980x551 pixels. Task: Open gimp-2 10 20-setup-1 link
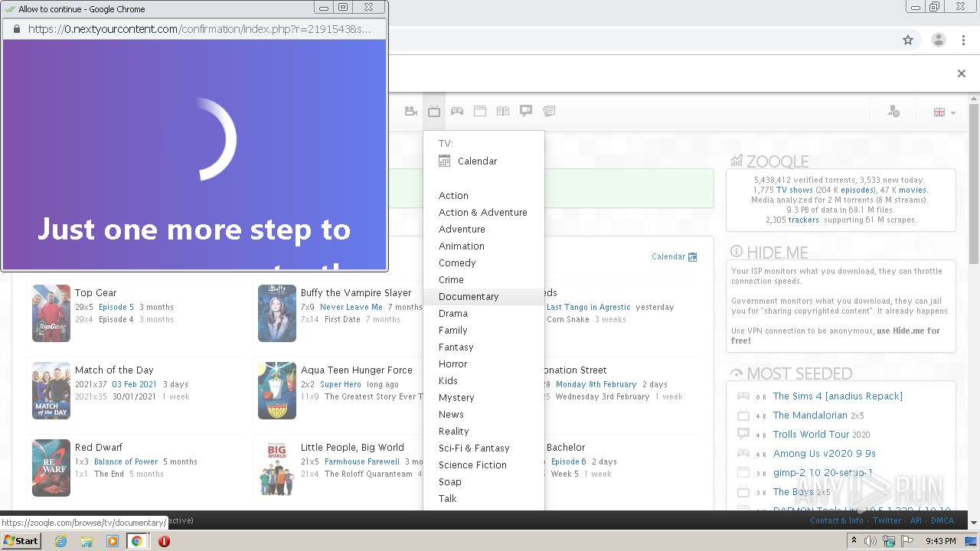(823, 473)
